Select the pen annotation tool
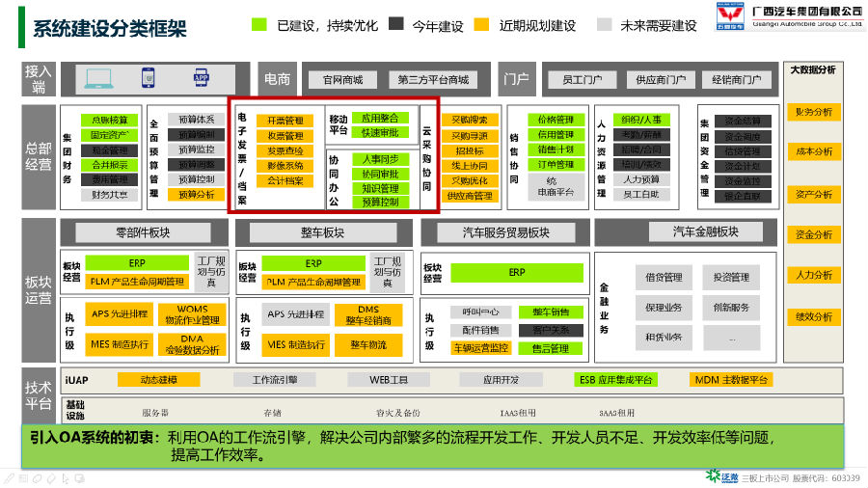 pos(9,478)
